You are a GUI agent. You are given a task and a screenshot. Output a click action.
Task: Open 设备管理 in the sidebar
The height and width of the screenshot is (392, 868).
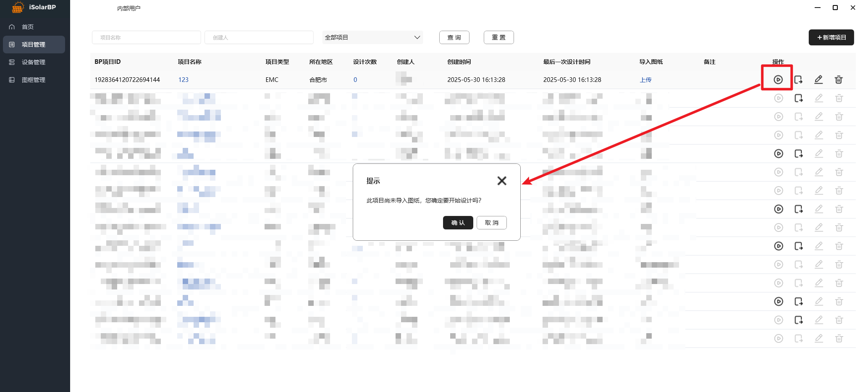[x=34, y=62]
